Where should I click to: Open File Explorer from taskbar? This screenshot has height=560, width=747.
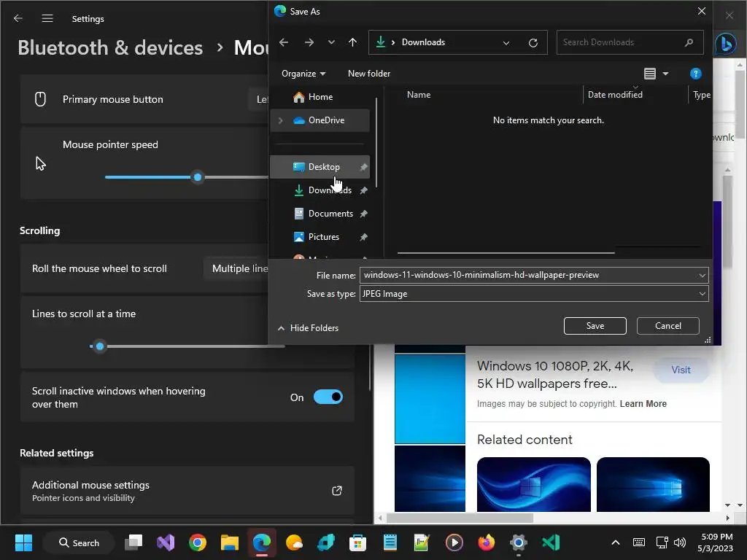coord(230,542)
